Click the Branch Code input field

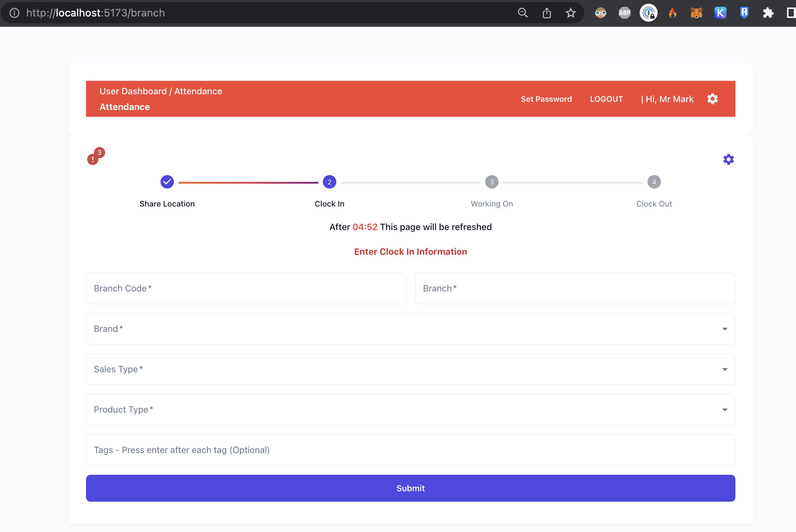point(246,288)
